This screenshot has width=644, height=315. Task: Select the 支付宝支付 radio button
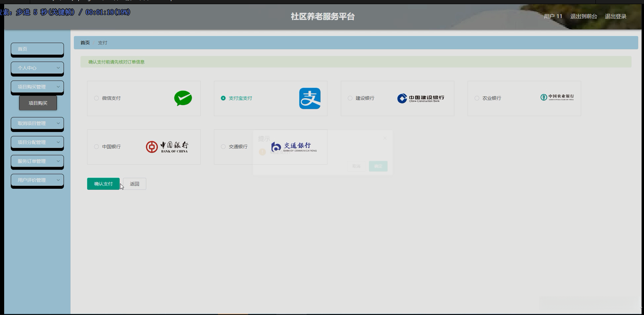[223, 98]
